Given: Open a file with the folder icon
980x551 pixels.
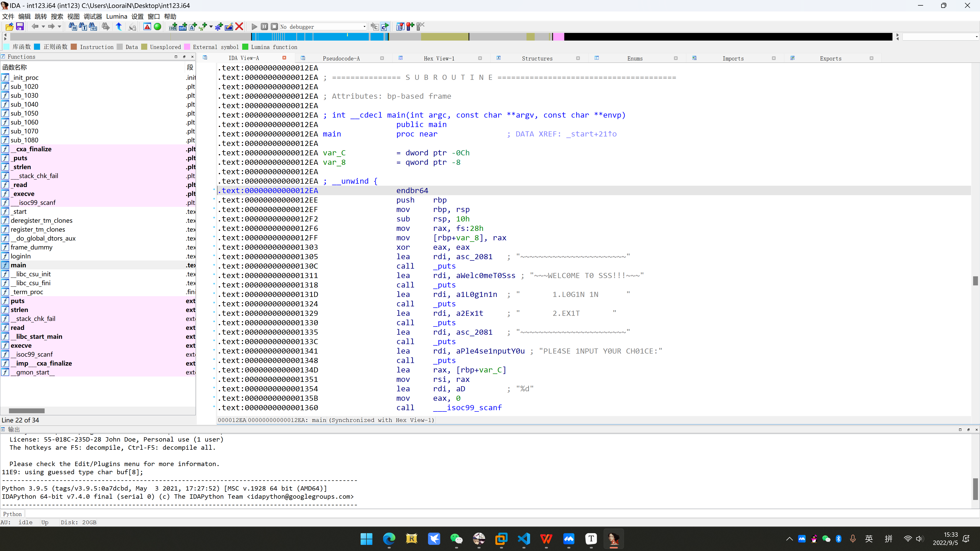Looking at the screenshot, I should 9,27.
